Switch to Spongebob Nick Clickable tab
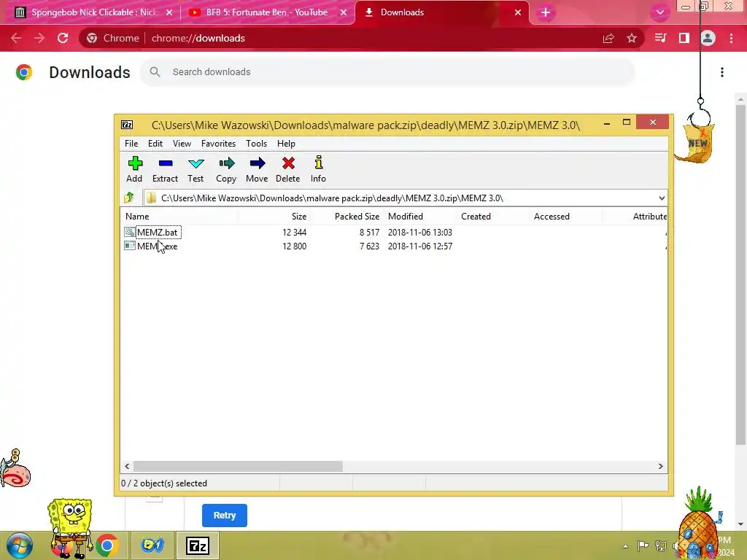 [94, 12]
